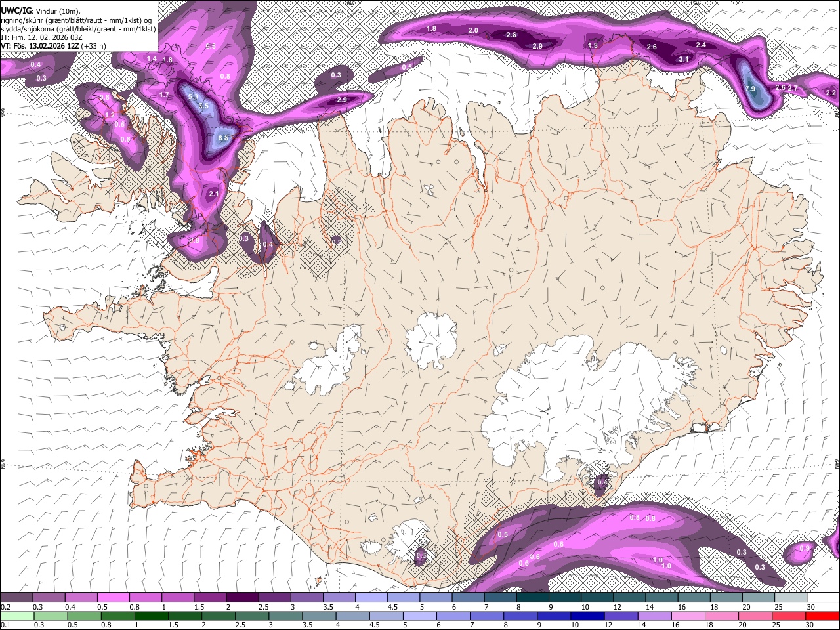Choose the lavender swatch between 4 and 4.5 on the purple scale

tap(371, 598)
